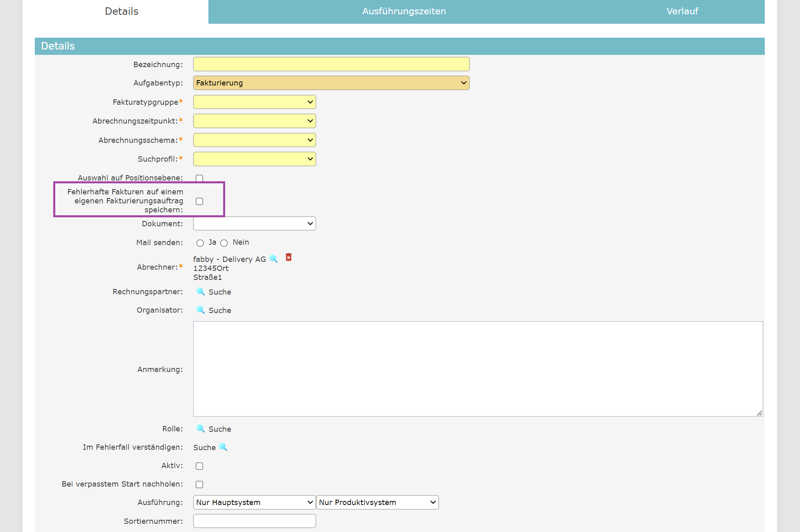
Task: Open the Nur Produktivsystem dropdown
Action: tap(377, 503)
